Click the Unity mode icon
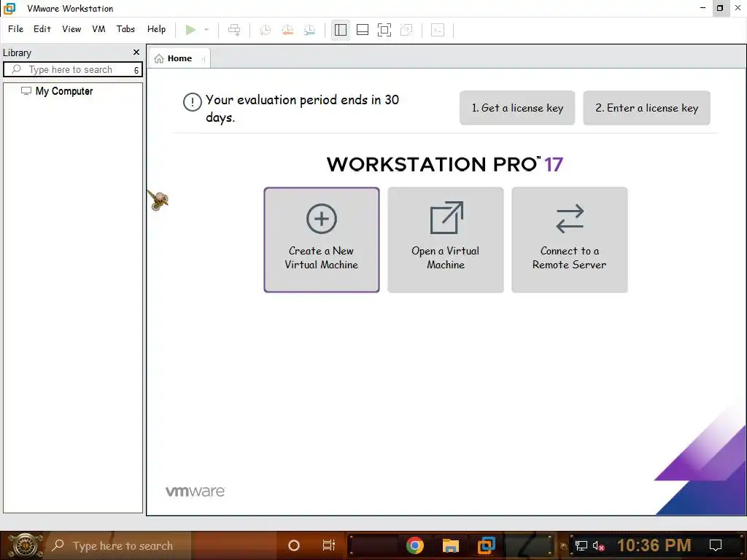The width and height of the screenshot is (747, 560). [406, 30]
